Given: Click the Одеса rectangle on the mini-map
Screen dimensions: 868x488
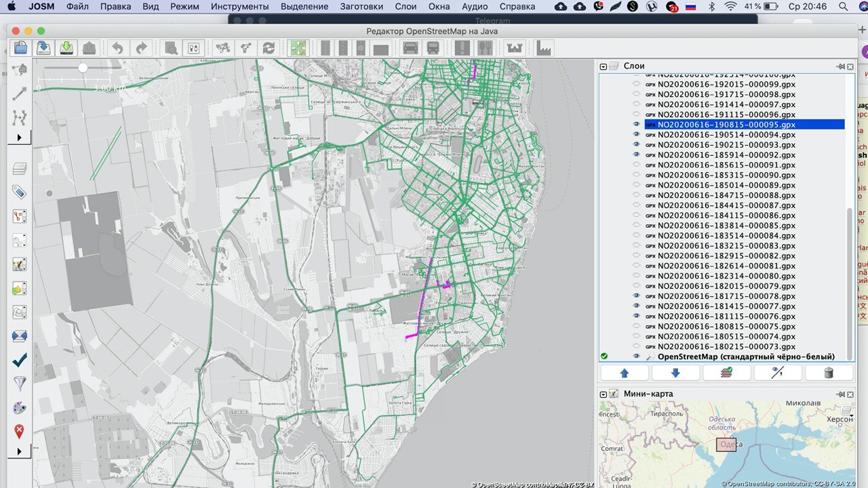Looking at the screenshot, I should 726,445.
